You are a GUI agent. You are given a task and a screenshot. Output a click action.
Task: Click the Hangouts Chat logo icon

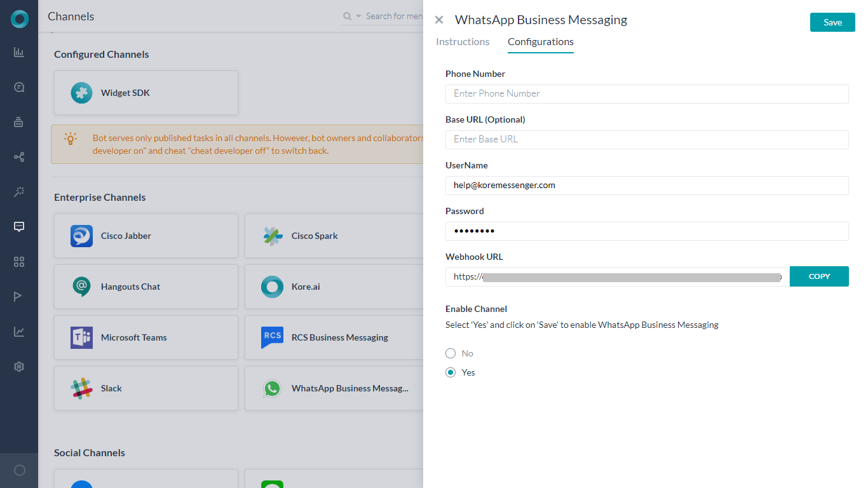click(x=81, y=287)
